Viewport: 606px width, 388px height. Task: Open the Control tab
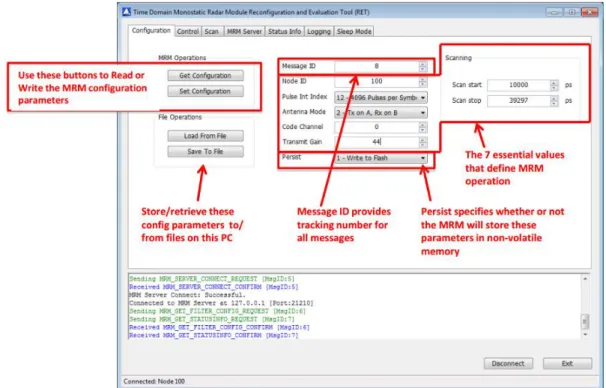coord(188,32)
